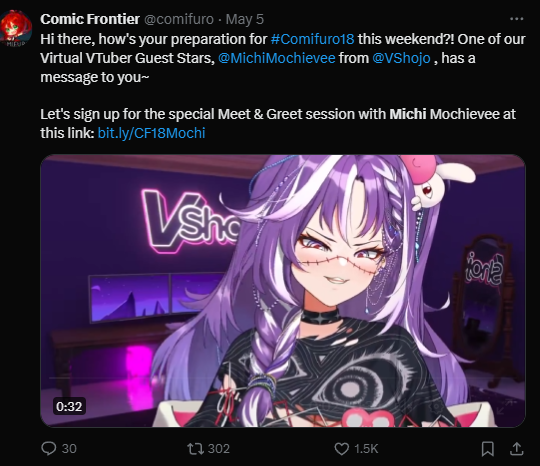
Task: Click the Comic Frontier display name
Action: coord(90,19)
